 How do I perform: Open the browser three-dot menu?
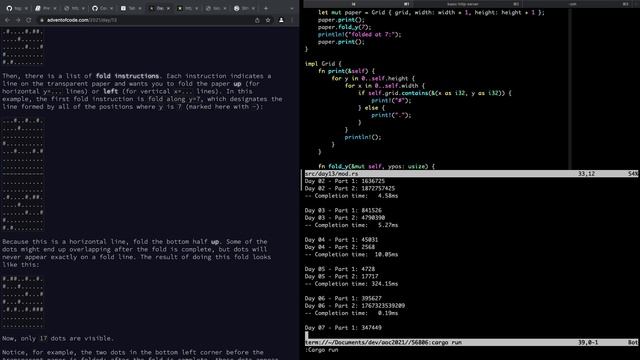[x=292, y=20]
